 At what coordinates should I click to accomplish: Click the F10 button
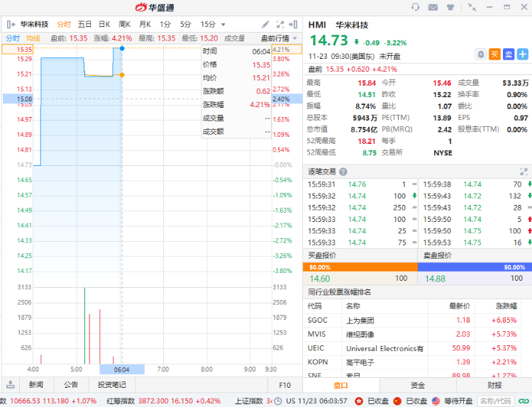point(284,385)
